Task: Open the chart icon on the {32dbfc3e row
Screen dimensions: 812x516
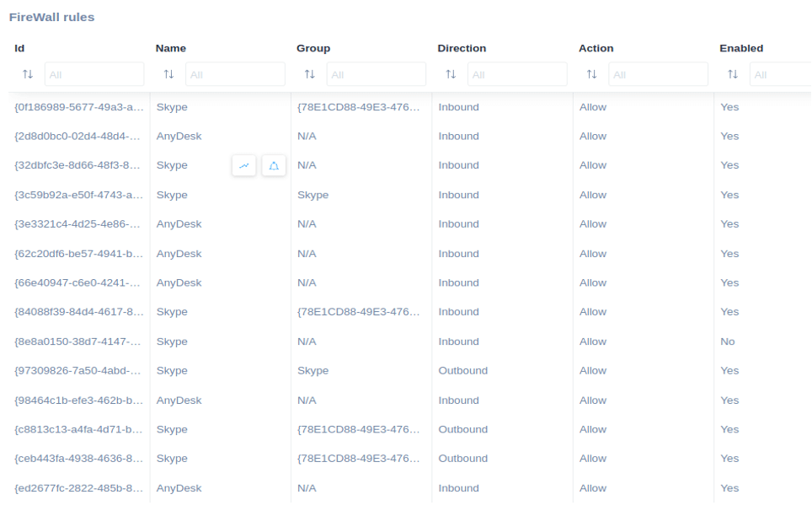Action: 244,165
